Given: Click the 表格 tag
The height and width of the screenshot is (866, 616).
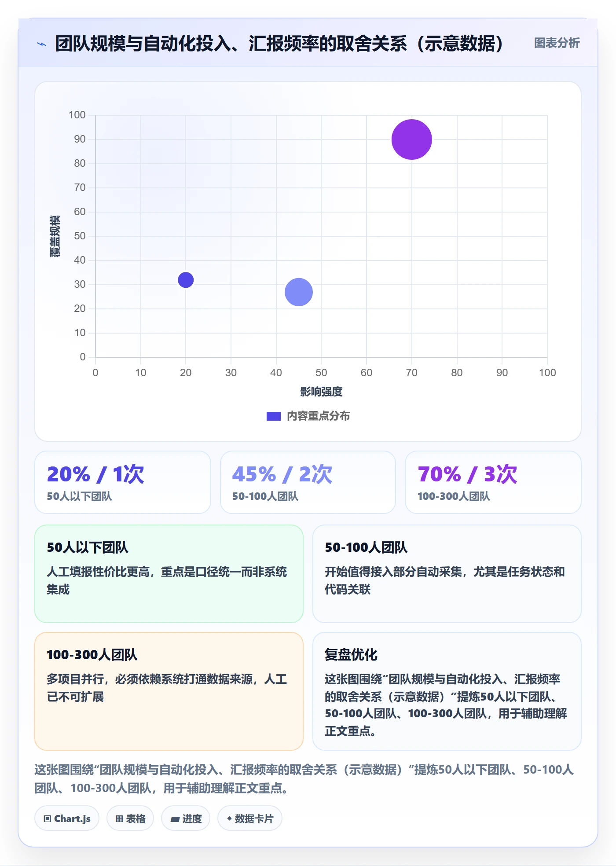Looking at the screenshot, I should coord(130,818).
